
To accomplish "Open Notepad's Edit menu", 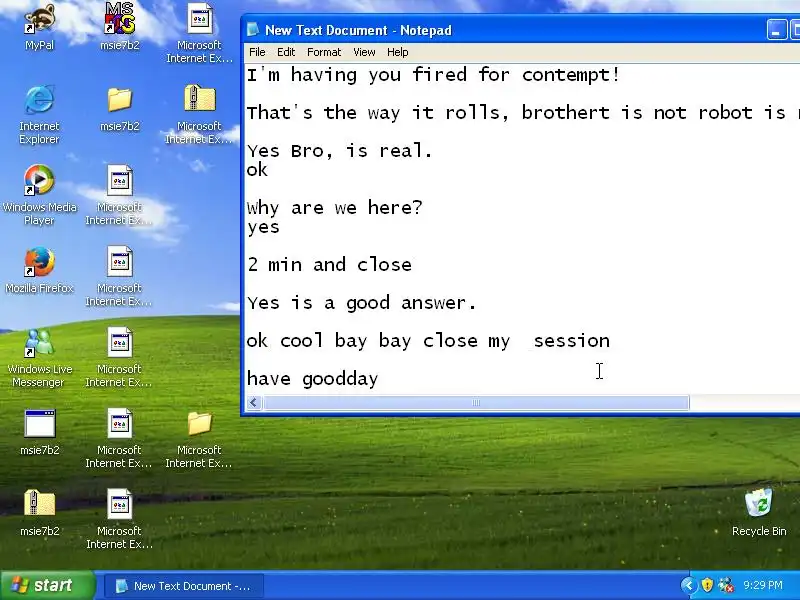I will click(x=286, y=52).
